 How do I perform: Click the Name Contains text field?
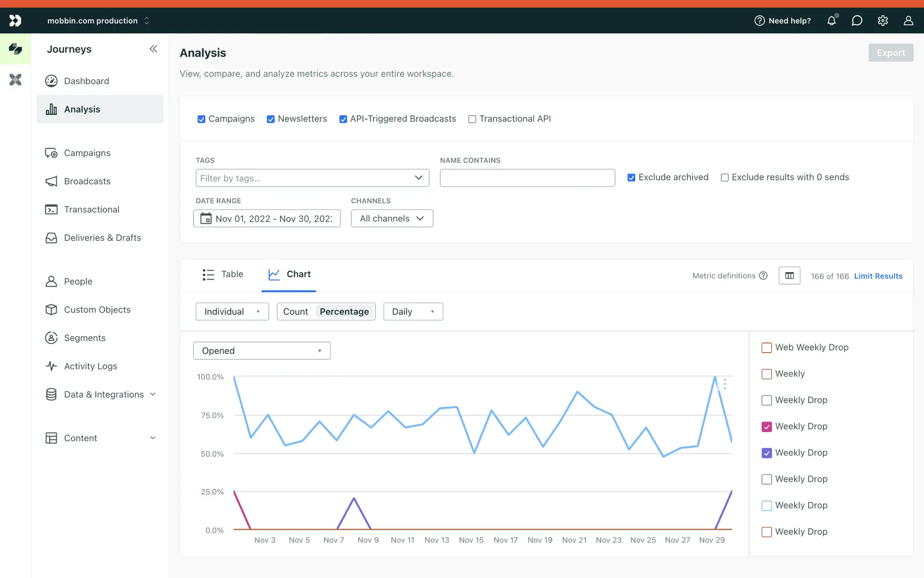[527, 178]
